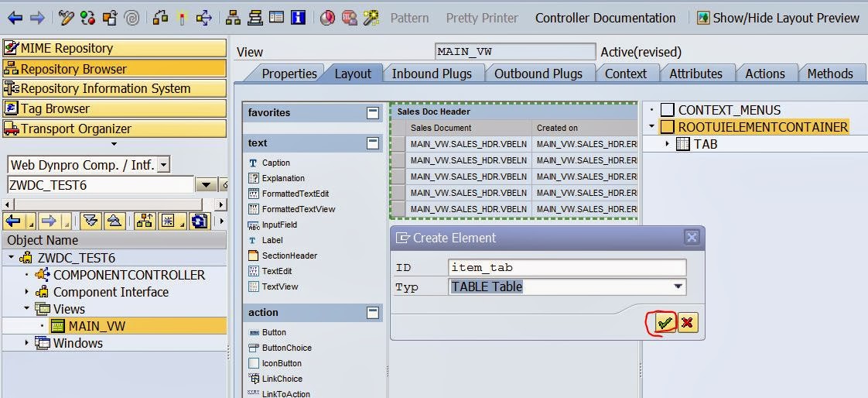Pick ButtonChoice from the action palette
The width and height of the screenshot is (868, 398).
click(x=287, y=348)
